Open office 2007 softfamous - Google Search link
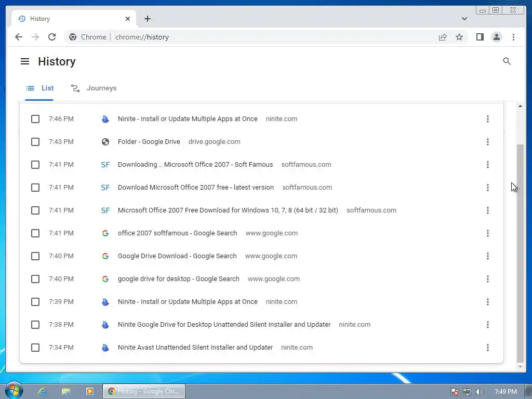 click(x=178, y=233)
